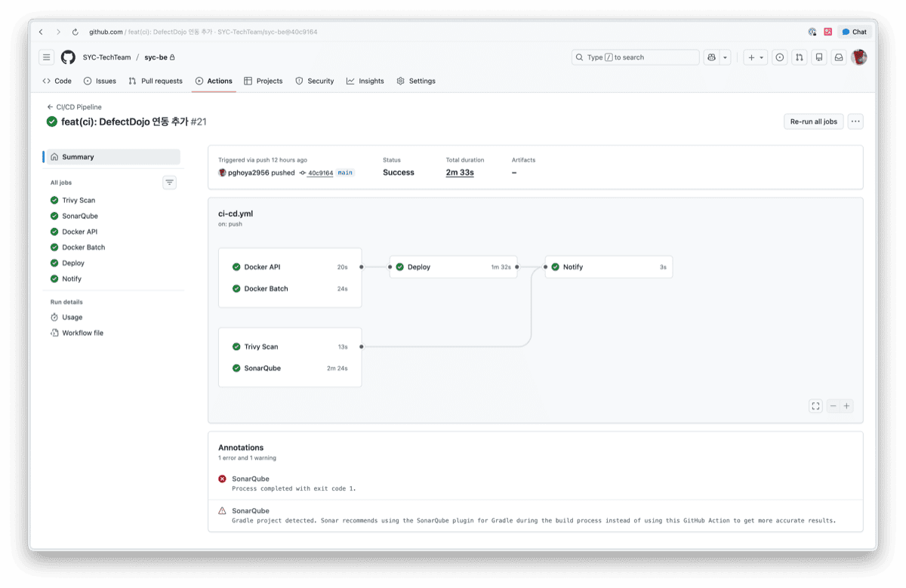The width and height of the screenshot is (906, 588).
Task: Click the fullscreen workflow graph icon
Action: point(815,406)
